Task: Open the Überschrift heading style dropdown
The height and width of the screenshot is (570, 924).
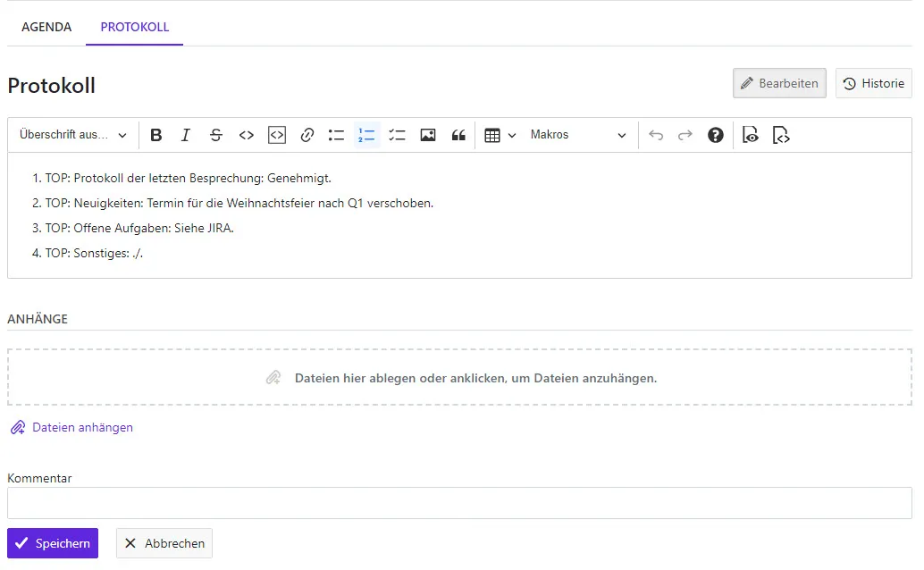Action: (73, 135)
